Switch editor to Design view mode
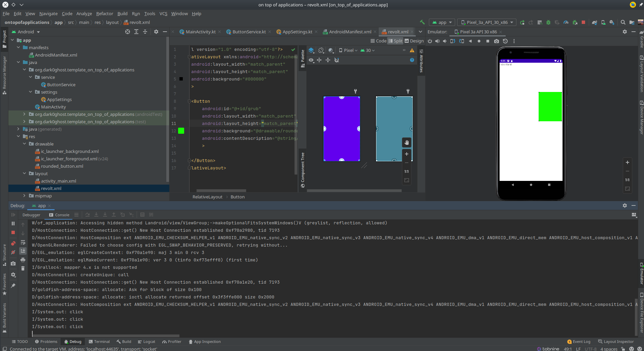 pos(414,41)
